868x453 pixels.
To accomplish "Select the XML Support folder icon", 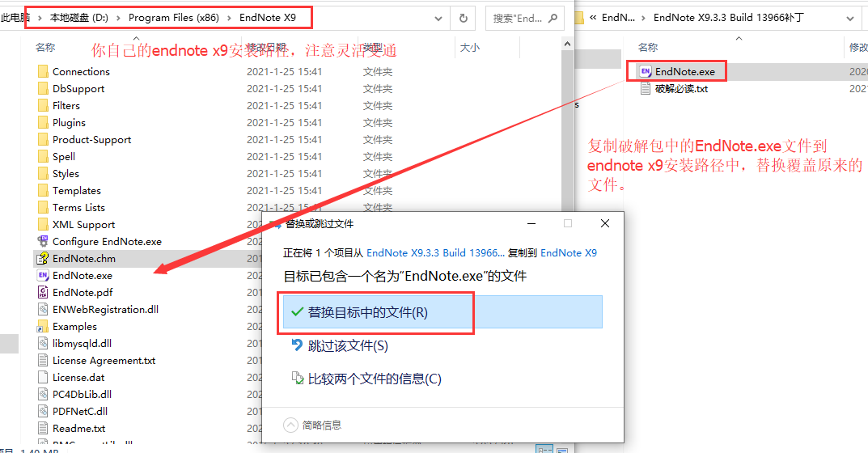I will [x=43, y=224].
